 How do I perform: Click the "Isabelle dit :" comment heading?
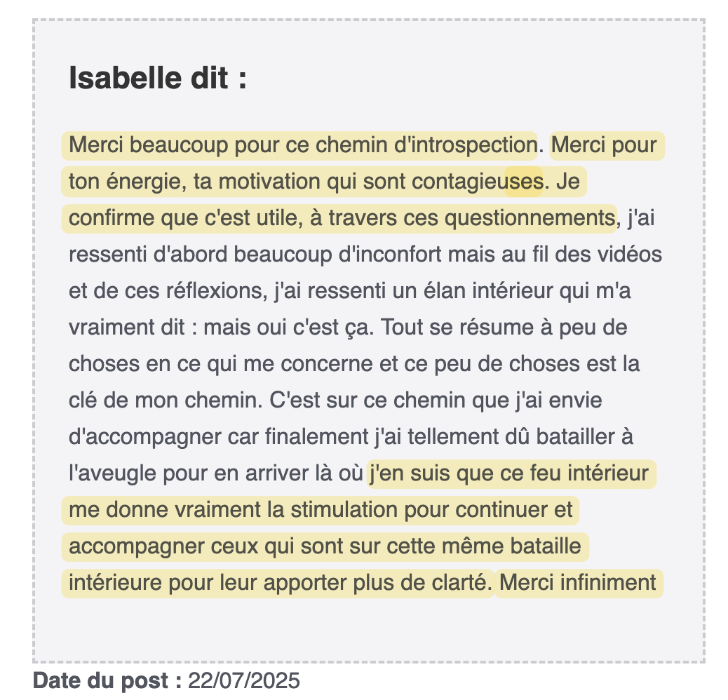(x=158, y=79)
